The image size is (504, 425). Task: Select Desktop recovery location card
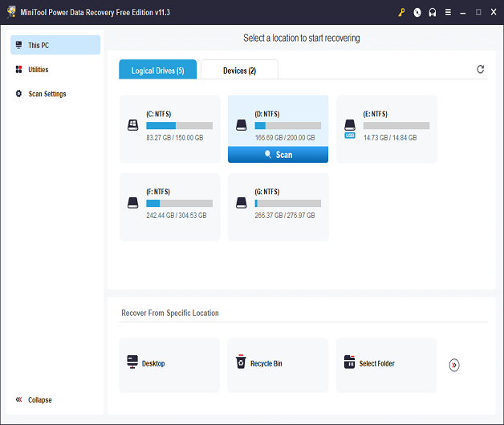tap(169, 365)
